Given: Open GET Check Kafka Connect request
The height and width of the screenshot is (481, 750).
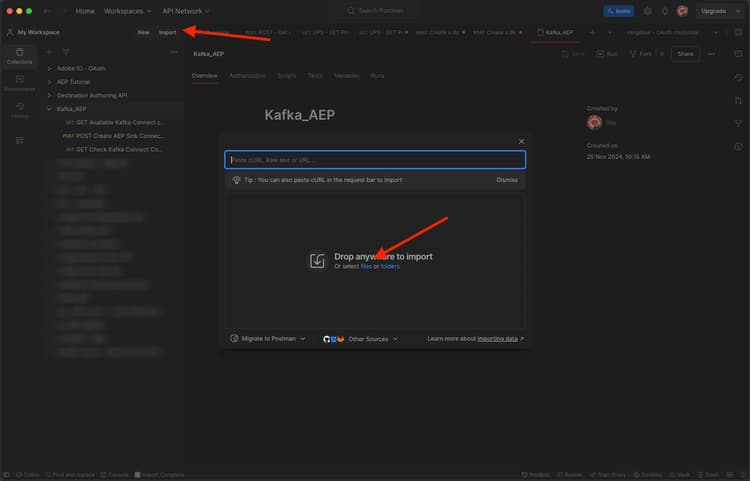Looking at the screenshot, I should tap(113, 149).
